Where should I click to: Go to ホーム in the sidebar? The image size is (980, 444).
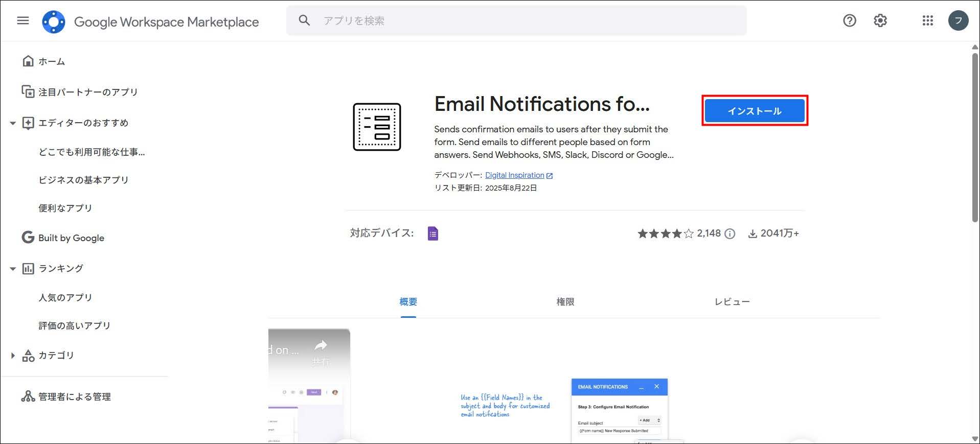(x=51, y=62)
